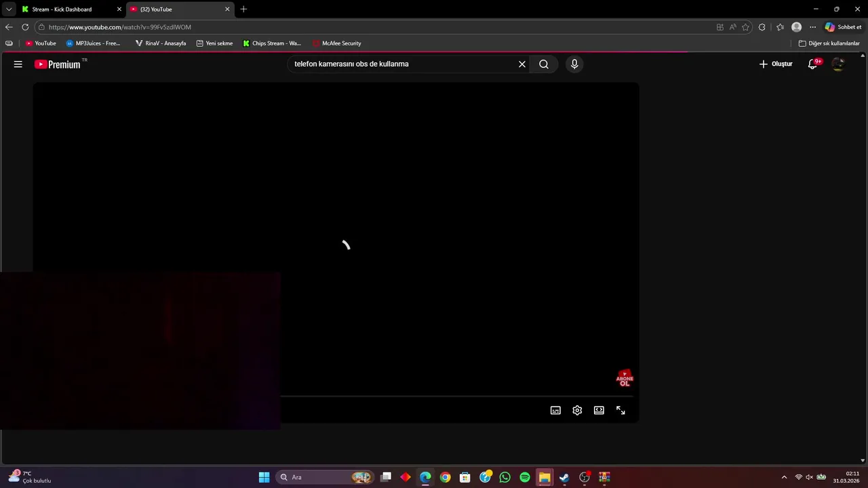
Task: Close the Kick Dashboard tab
Action: (119, 9)
